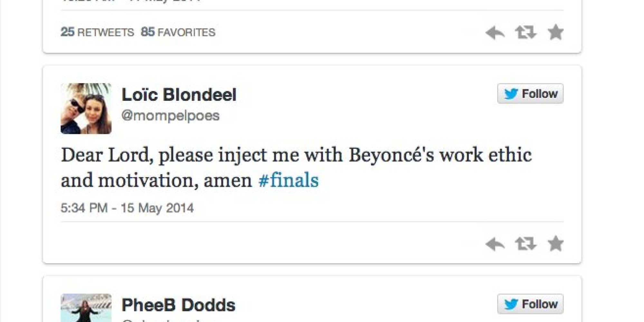The height and width of the screenshot is (322, 644).
Task: View the 25 Retweets list
Action: 97,32
